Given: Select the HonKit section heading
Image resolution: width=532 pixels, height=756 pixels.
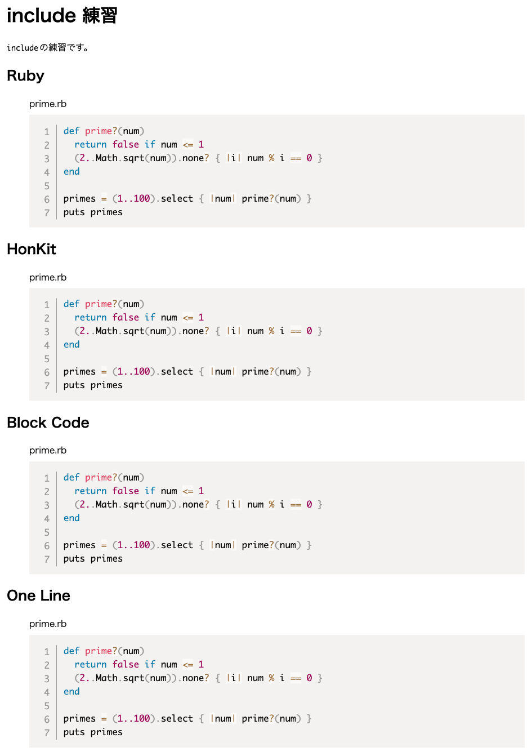Looking at the screenshot, I should pyautogui.click(x=32, y=249).
